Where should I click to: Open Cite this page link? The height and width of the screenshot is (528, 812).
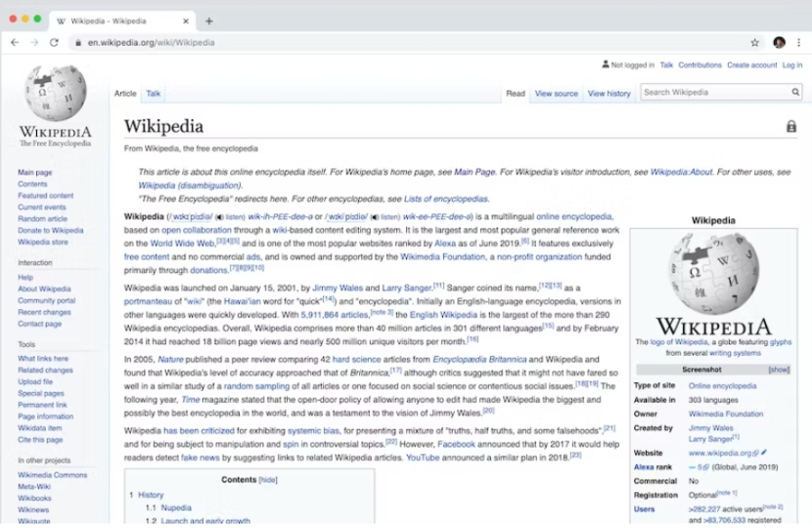click(x=40, y=439)
